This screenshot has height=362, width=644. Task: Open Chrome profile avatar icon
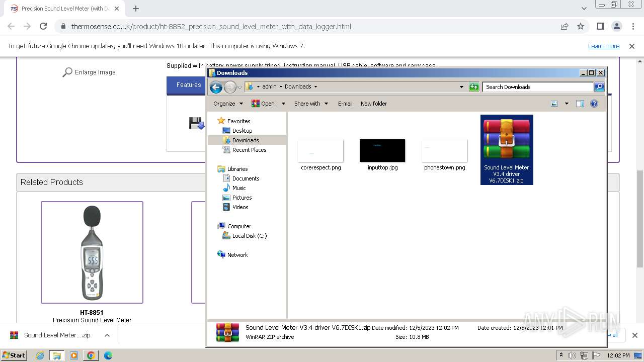click(x=616, y=26)
